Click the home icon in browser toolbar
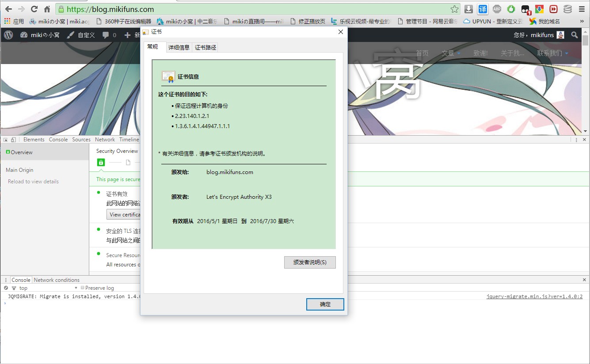This screenshot has width=590, height=364. click(x=47, y=9)
